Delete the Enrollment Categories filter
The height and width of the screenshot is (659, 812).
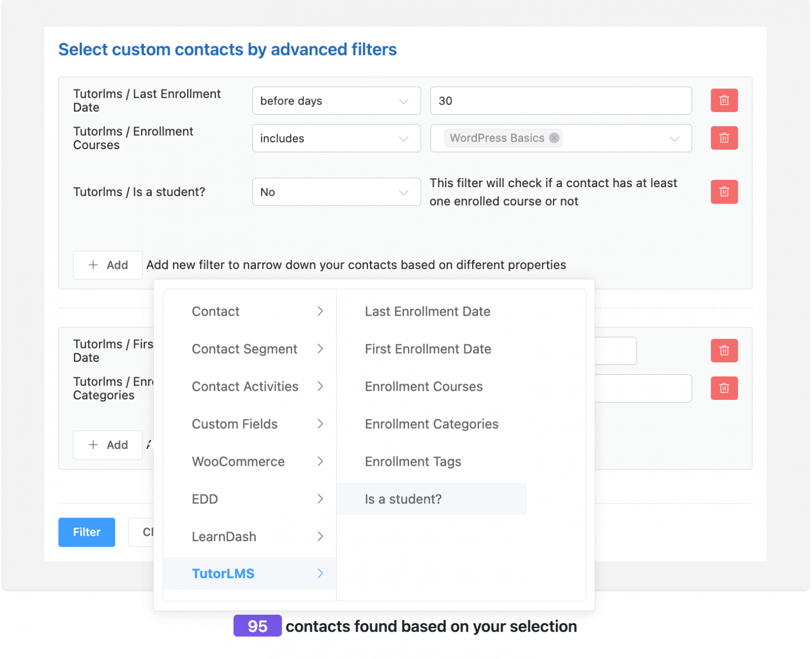(724, 388)
